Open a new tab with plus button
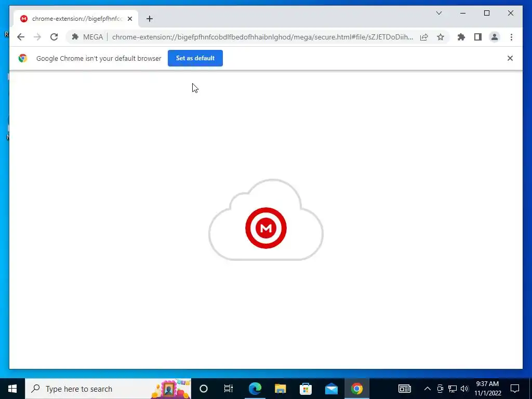The height and width of the screenshot is (399, 532). point(150,19)
